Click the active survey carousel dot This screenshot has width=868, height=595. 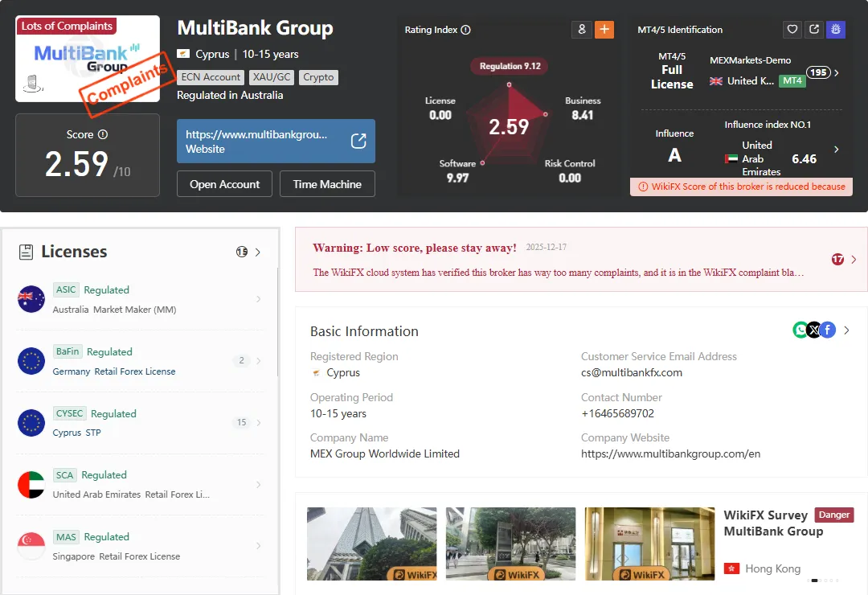tap(814, 581)
